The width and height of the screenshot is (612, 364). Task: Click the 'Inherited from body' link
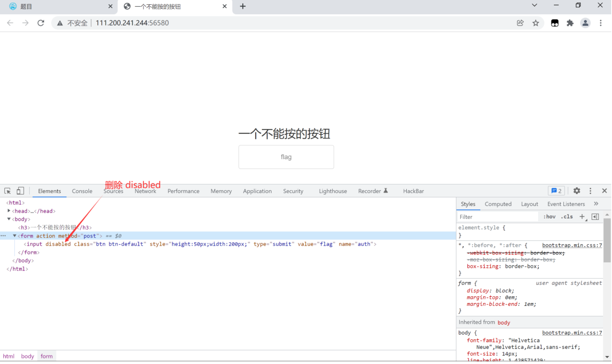click(504, 322)
